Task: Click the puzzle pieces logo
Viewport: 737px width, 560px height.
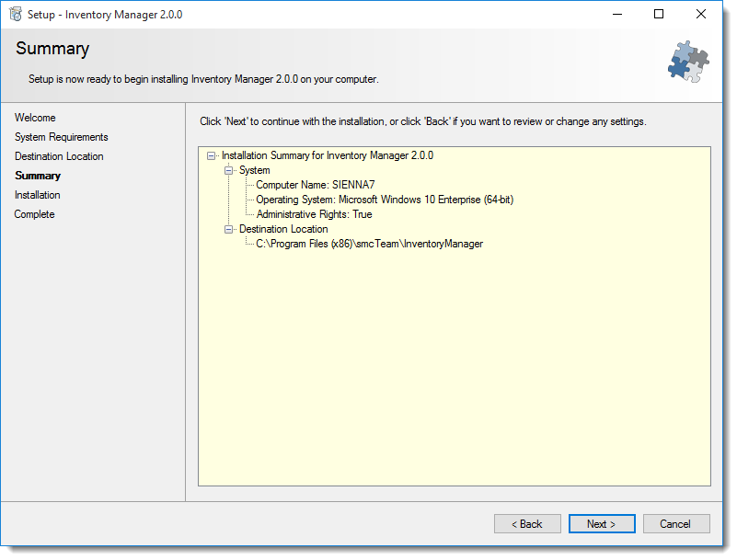Action: point(688,62)
